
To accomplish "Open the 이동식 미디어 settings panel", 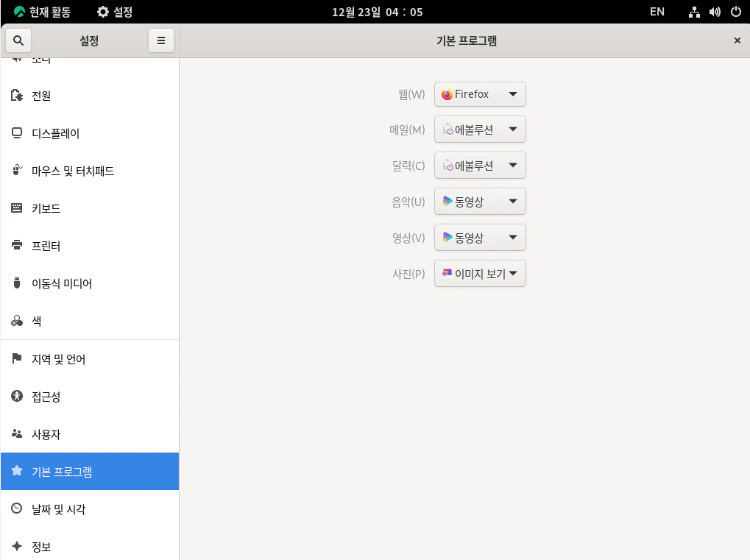I will point(90,283).
